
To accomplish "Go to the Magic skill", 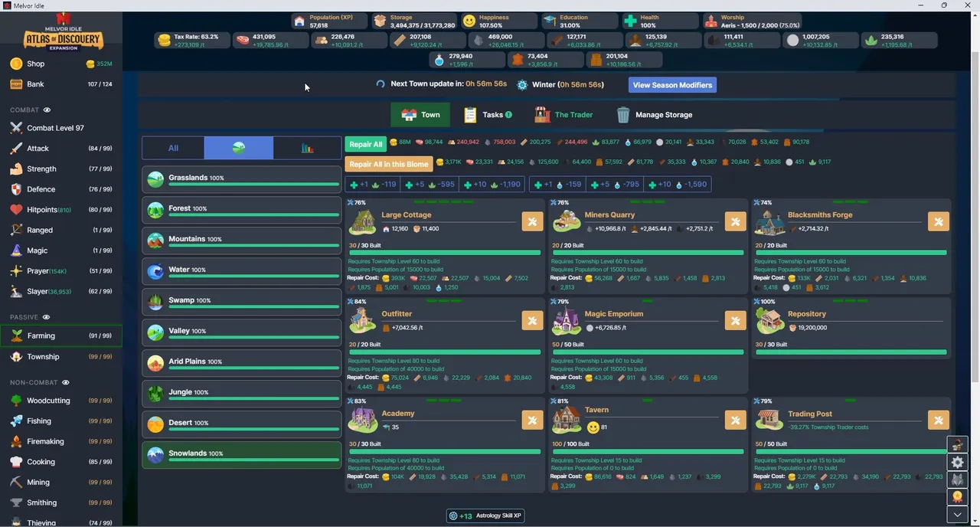I will coord(60,250).
